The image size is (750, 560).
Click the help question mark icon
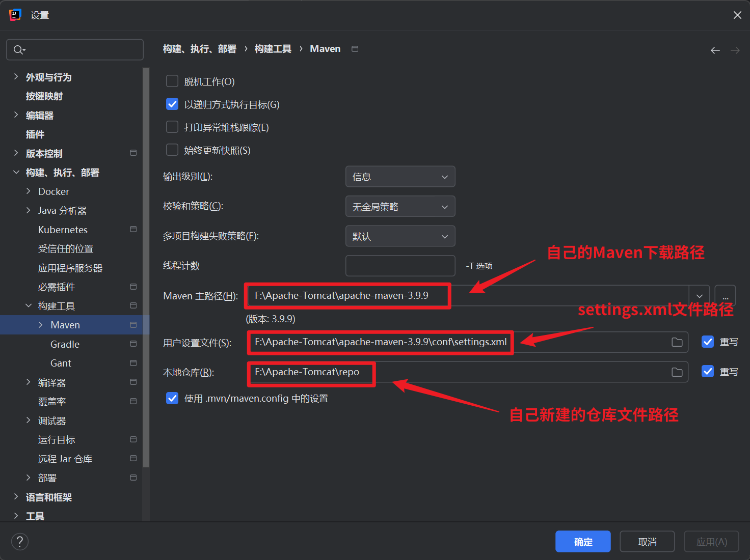(x=20, y=542)
